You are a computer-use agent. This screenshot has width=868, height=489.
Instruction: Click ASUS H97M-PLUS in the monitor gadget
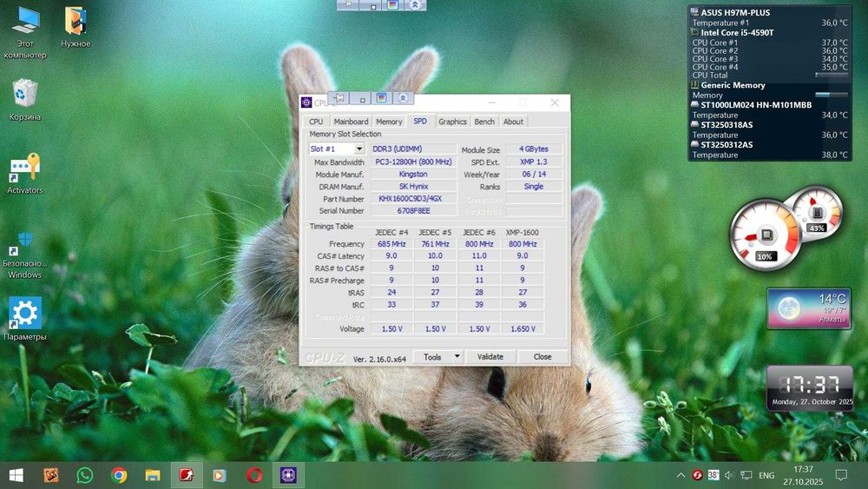[x=735, y=12]
